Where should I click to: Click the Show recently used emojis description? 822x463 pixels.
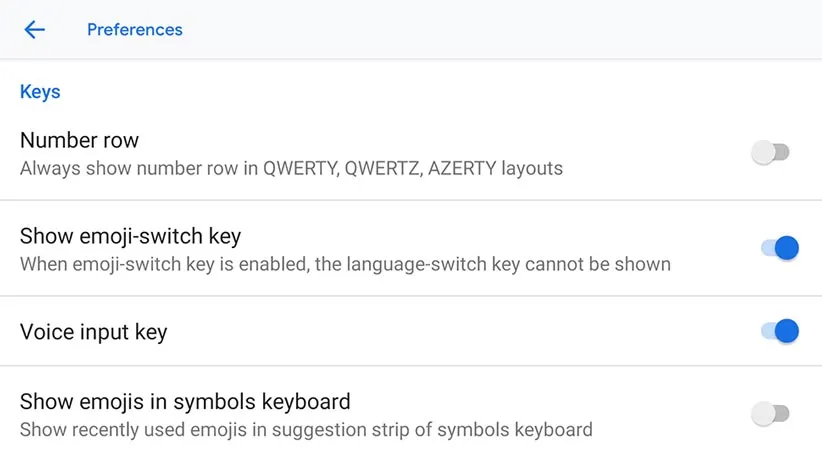coord(306,430)
